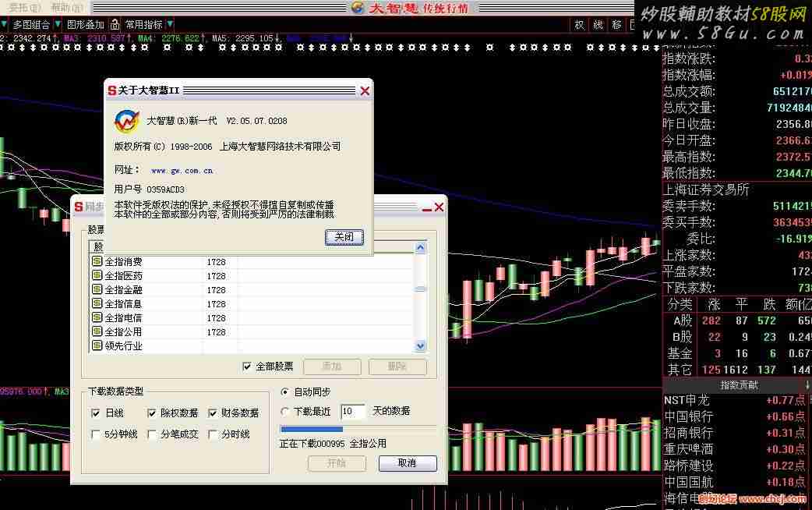Enable the 分笔成交 checkbox

151,434
